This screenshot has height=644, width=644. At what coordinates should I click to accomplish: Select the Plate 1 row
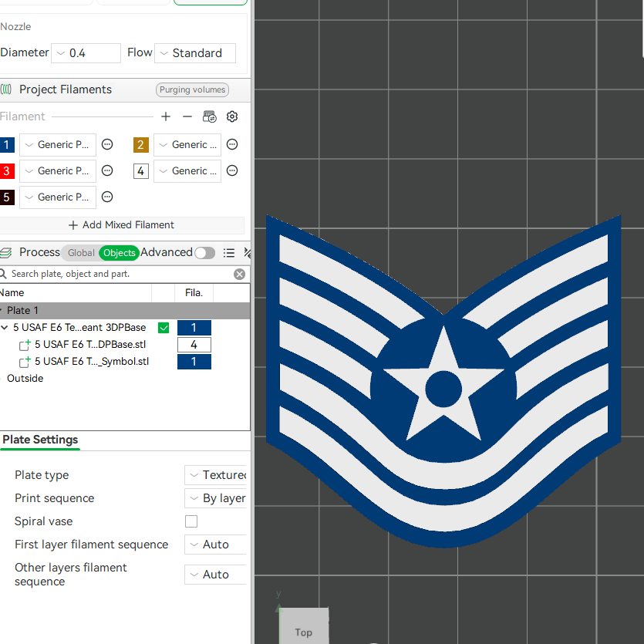click(125, 311)
